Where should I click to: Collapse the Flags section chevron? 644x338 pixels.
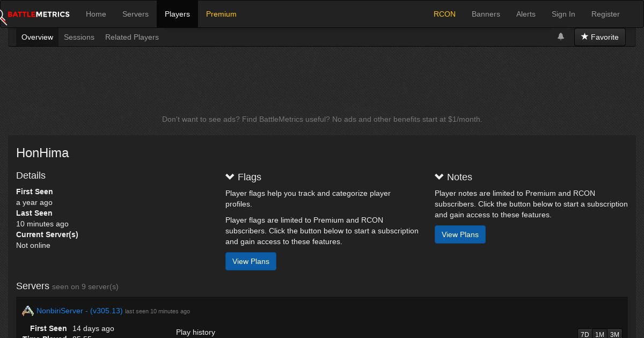click(230, 177)
